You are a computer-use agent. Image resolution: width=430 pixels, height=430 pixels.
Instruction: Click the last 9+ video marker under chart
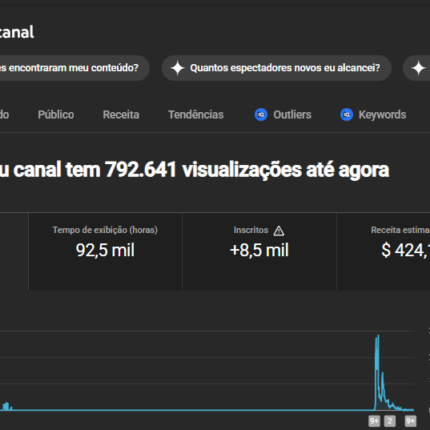410,421
